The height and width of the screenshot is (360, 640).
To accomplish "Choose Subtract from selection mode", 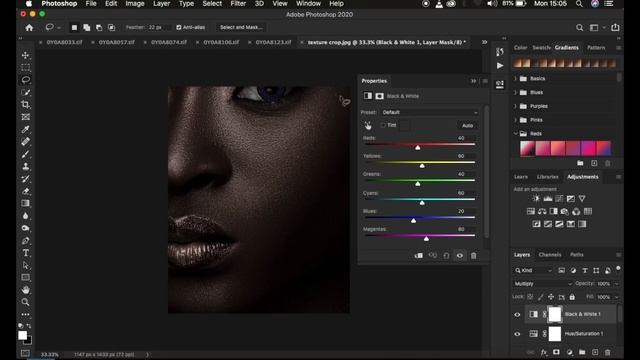I will tap(99, 27).
